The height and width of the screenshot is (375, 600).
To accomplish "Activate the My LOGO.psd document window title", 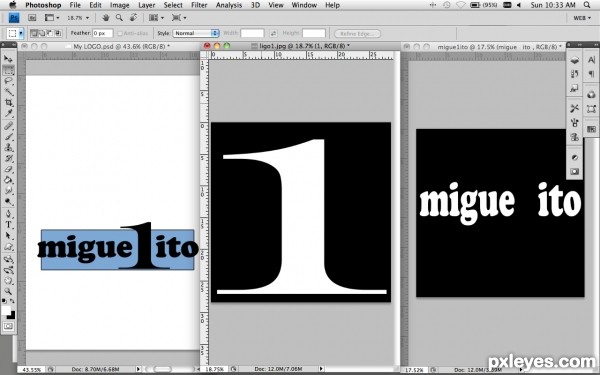I will [x=121, y=46].
